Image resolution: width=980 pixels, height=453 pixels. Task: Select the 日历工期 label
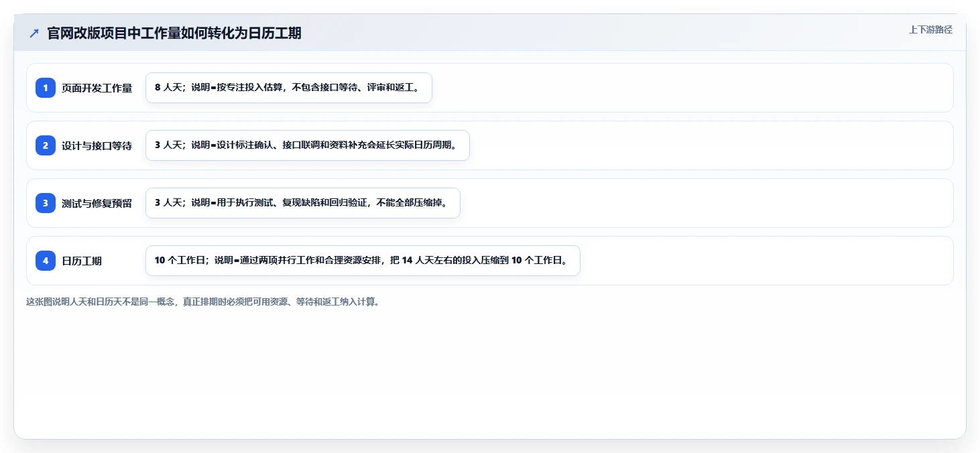pyautogui.click(x=82, y=261)
